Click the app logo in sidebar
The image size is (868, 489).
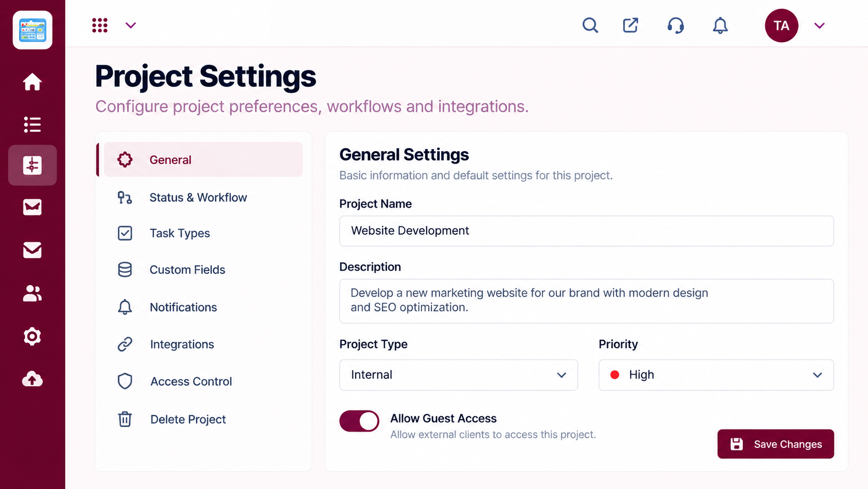pos(32,30)
